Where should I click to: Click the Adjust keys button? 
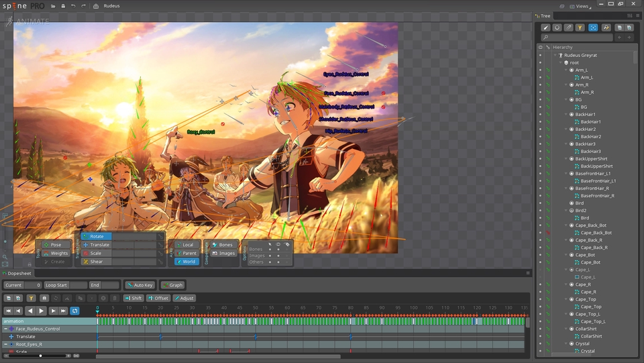point(184,298)
